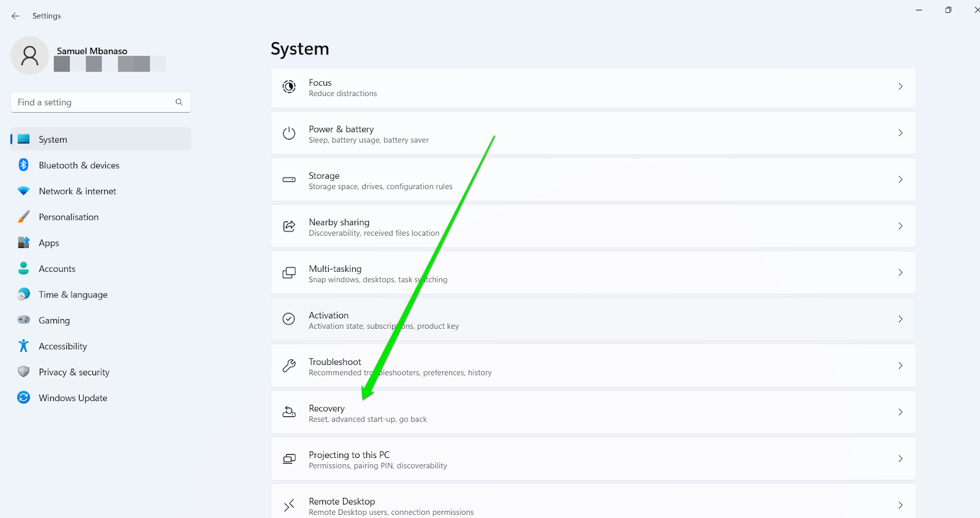980x518 pixels.
Task: Click the user profile avatar icon
Action: [x=29, y=56]
